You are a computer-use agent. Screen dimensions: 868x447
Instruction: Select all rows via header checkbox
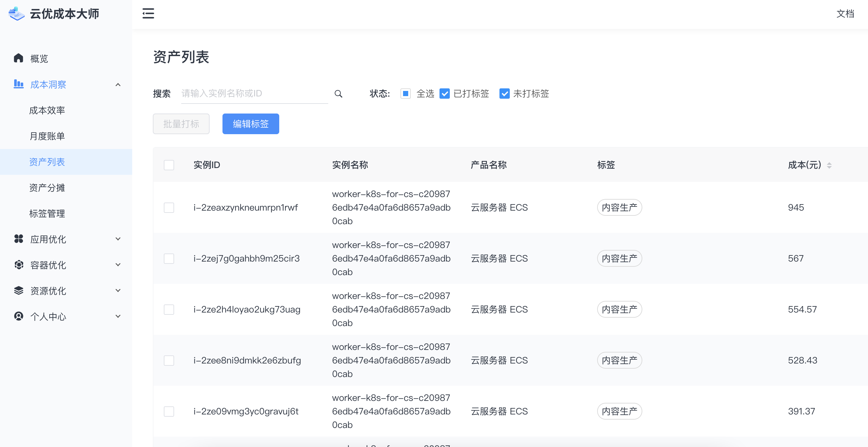(x=169, y=165)
